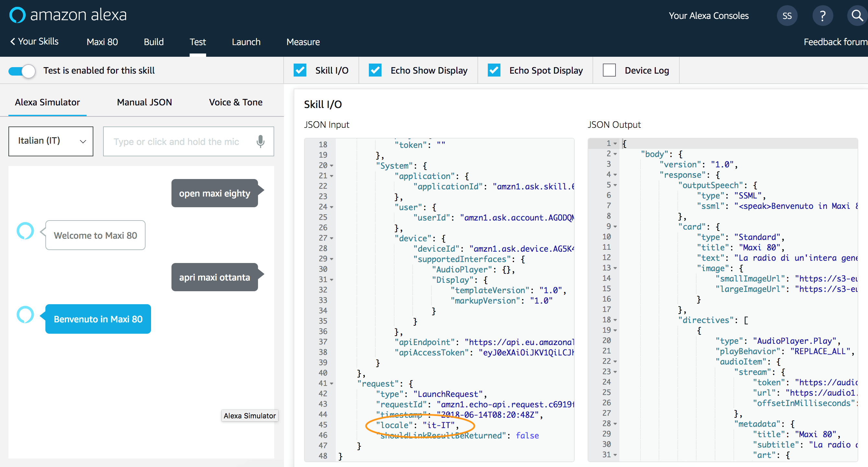The height and width of the screenshot is (467, 868).
Task: Open the Italian (IT) language dropdown
Action: click(x=51, y=141)
